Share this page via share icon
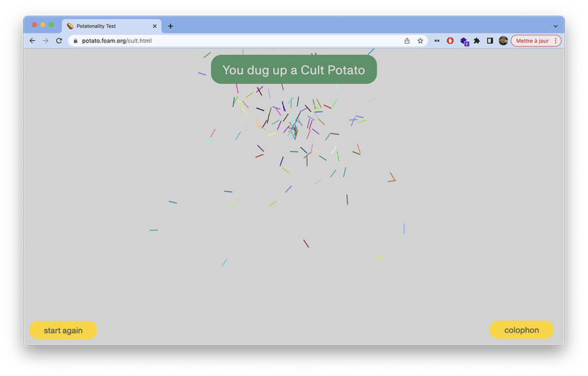 [x=407, y=41]
